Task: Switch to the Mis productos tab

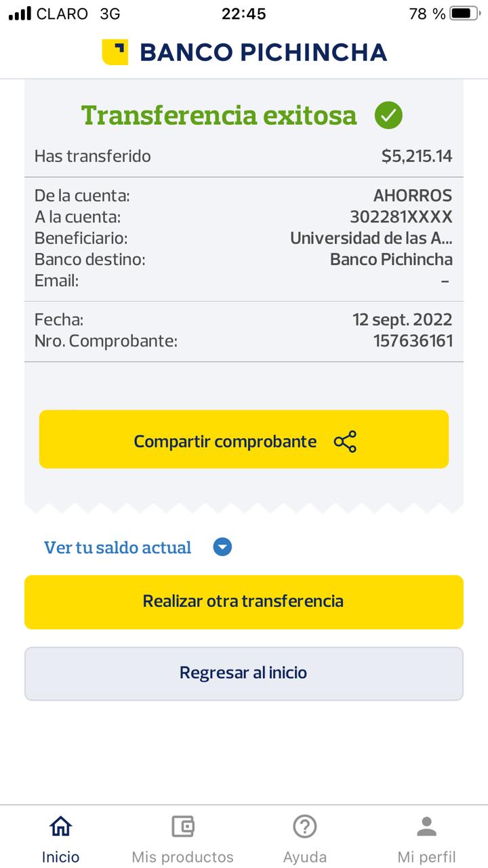Action: (182, 856)
